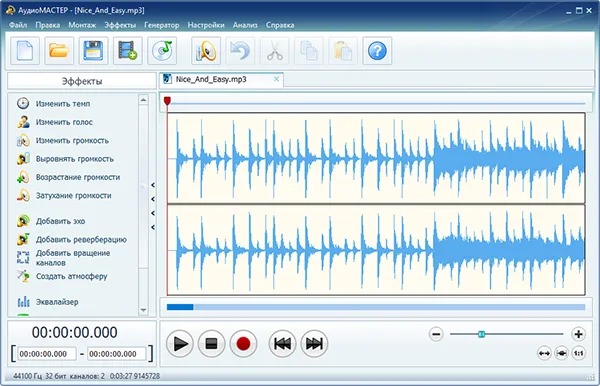Click the zoom slider handle
This screenshot has height=386, width=600.
[482, 334]
